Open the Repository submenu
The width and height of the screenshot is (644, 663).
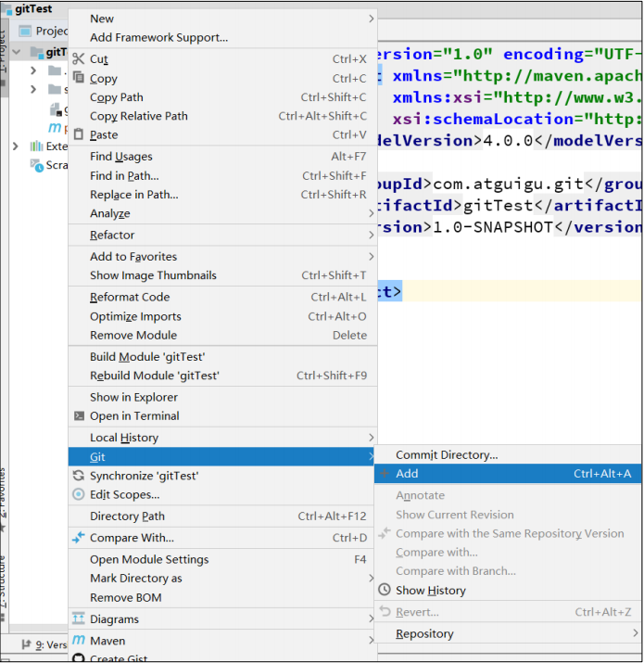tap(508, 633)
